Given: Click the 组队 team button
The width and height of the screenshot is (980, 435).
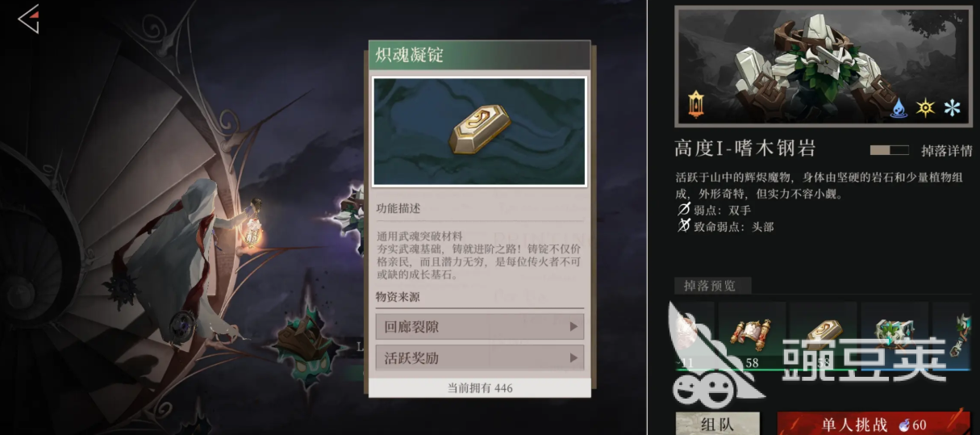Looking at the screenshot, I should coord(717,424).
